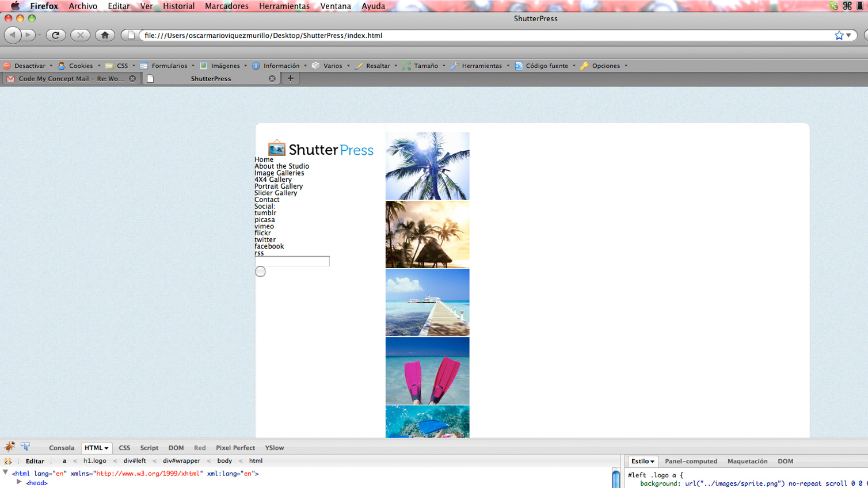Select div#wrapper in Firebug breadcrumb
868x488 pixels.
pyautogui.click(x=181, y=461)
